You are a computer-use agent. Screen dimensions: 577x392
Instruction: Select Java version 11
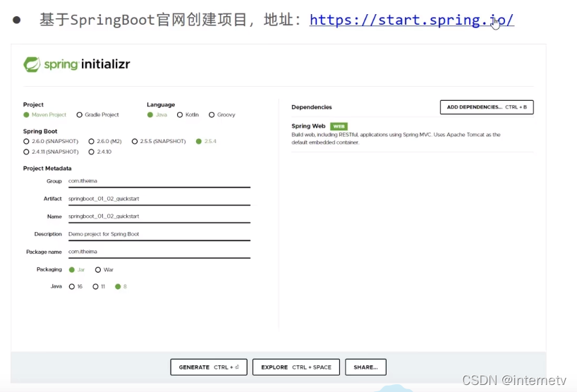coord(99,286)
